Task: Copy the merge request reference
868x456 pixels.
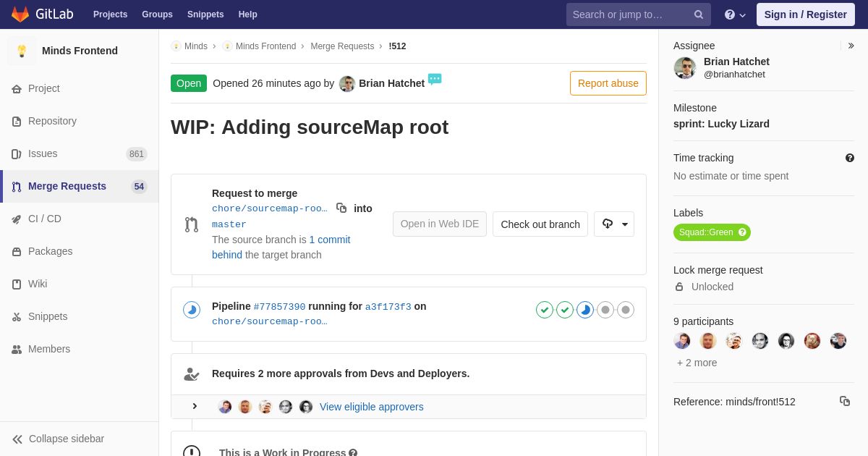Action: (844, 401)
